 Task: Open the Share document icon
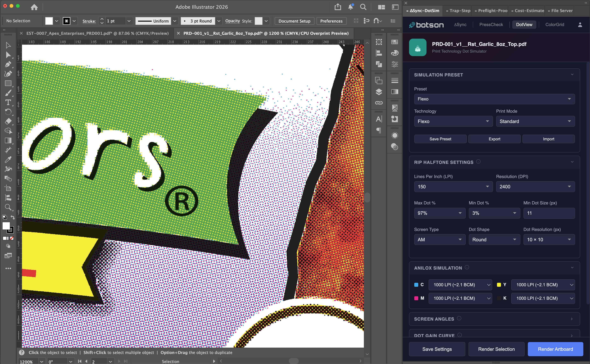coord(338,7)
